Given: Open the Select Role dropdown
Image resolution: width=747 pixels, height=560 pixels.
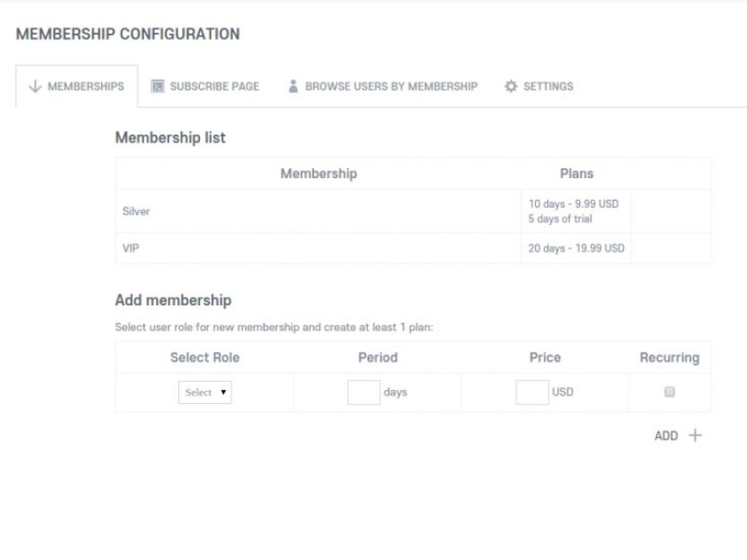Looking at the screenshot, I should (204, 393).
